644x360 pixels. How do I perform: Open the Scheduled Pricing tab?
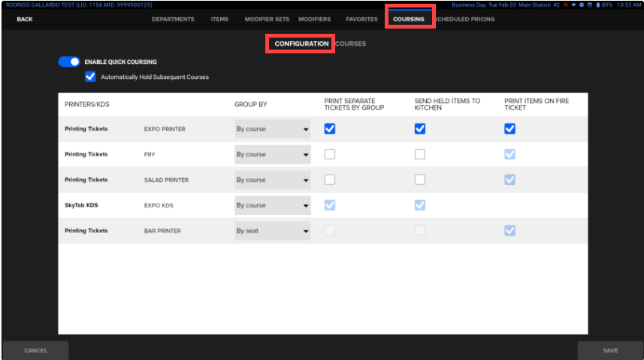coord(465,20)
